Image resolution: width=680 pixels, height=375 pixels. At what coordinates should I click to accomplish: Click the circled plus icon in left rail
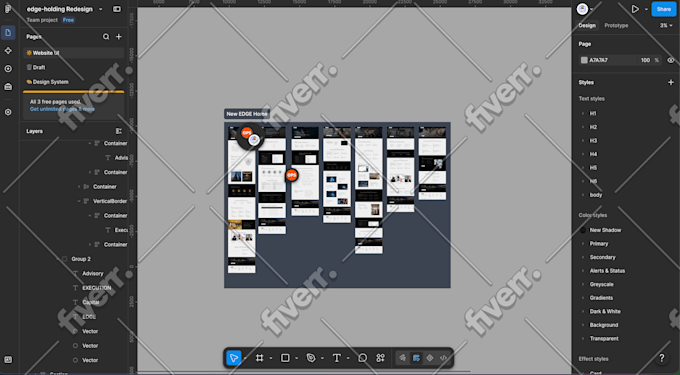tap(8, 68)
